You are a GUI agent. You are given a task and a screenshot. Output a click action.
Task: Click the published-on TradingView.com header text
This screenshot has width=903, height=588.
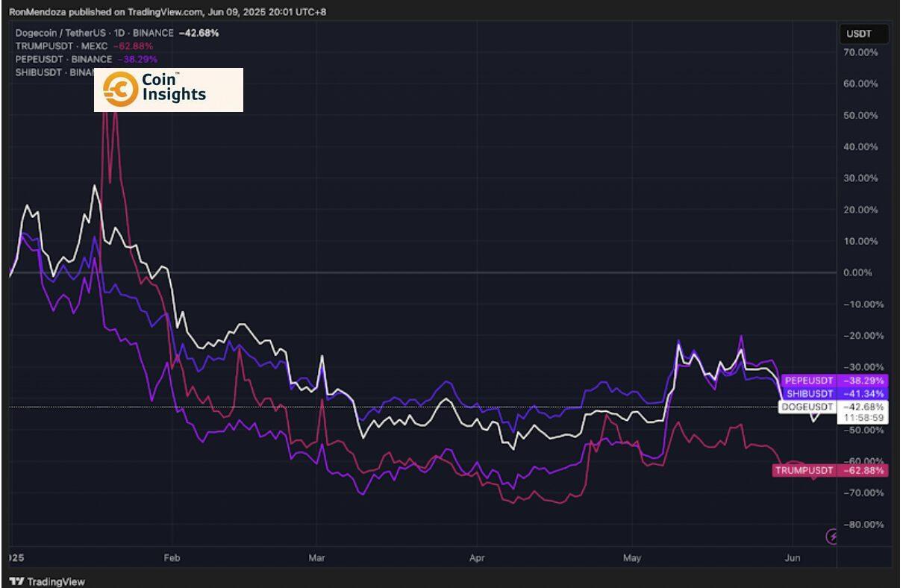click(x=167, y=12)
